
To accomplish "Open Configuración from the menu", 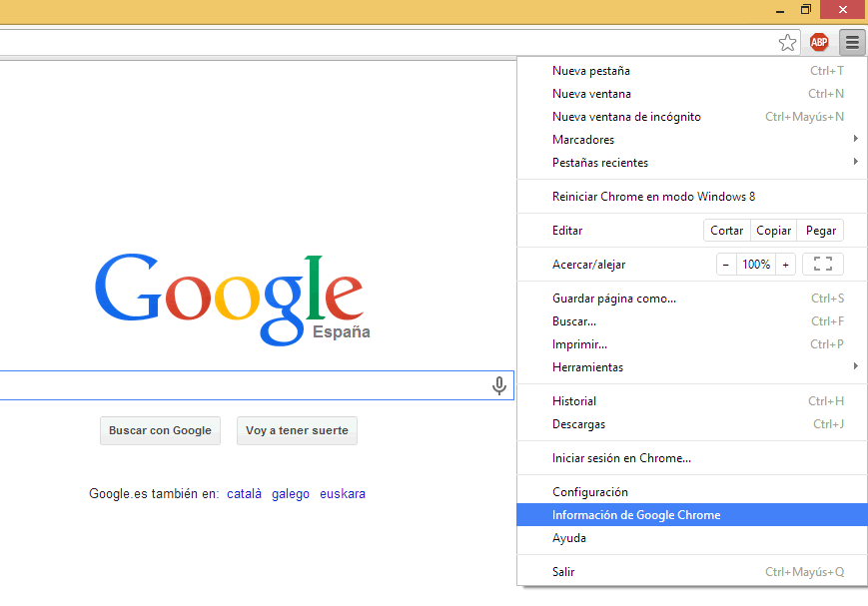I will 692,492.
